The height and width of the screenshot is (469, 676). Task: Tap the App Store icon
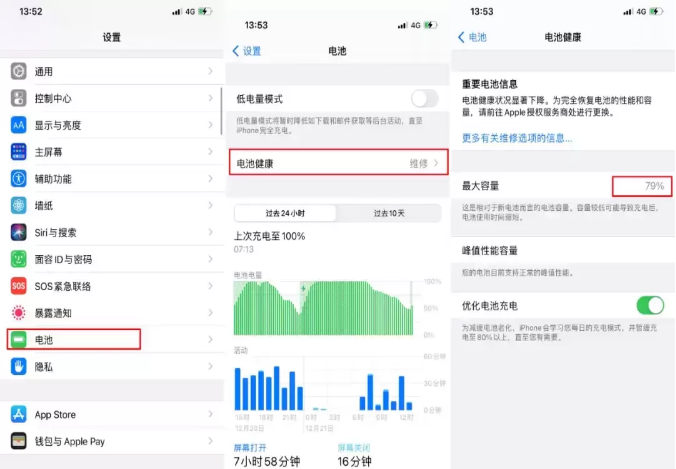tap(19, 414)
